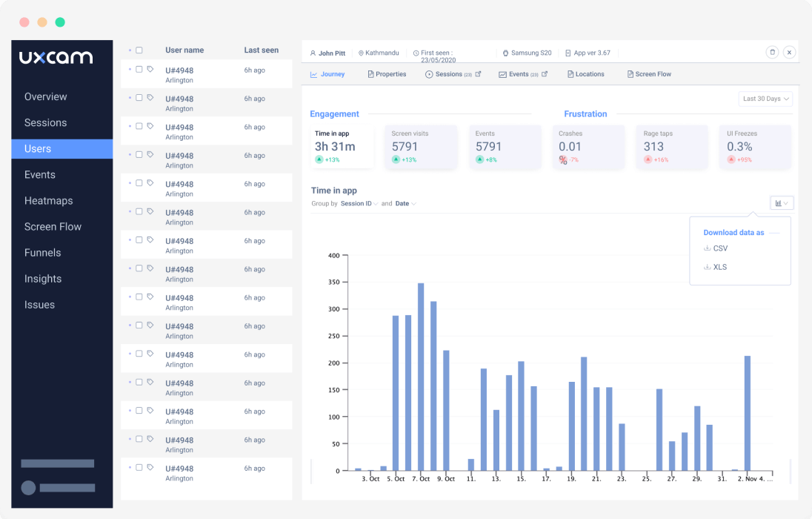The height and width of the screenshot is (519, 812).
Task: Check the box beside the last visible user row
Action: (x=139, y=468)
